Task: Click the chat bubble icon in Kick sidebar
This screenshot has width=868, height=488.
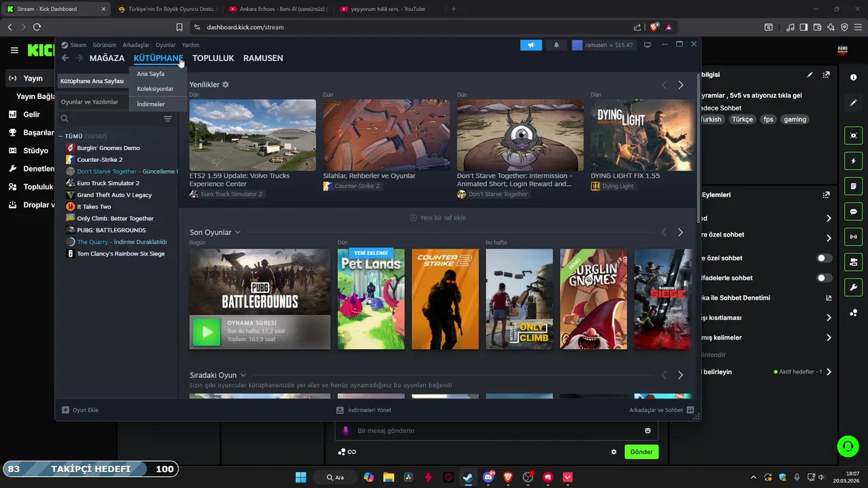Action: pos(853,211)
